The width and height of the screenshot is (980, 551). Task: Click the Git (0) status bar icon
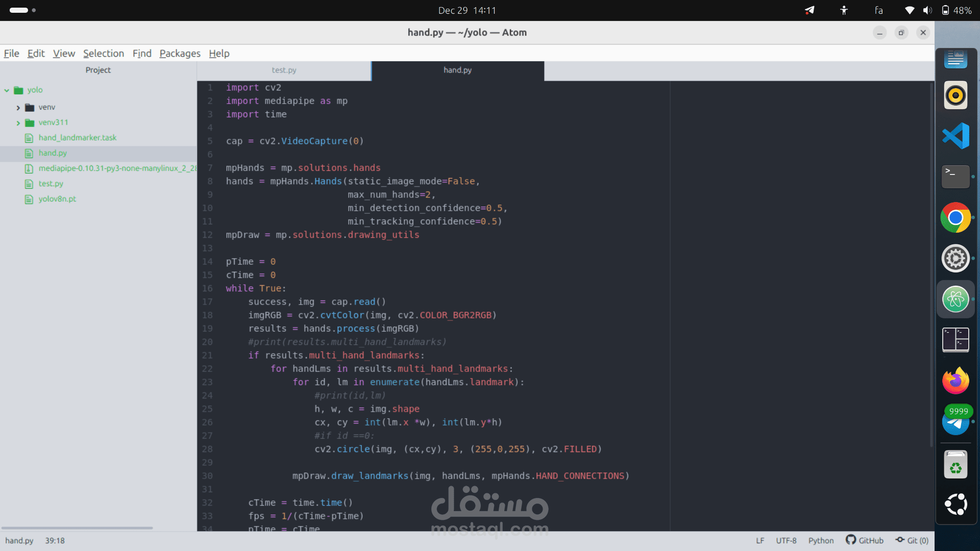coord(912,540)
